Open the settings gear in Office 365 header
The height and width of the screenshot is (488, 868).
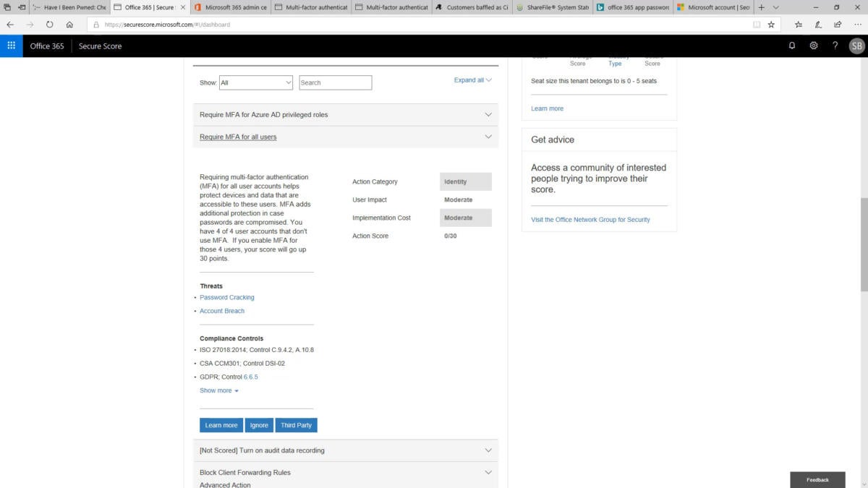point(814,46)
